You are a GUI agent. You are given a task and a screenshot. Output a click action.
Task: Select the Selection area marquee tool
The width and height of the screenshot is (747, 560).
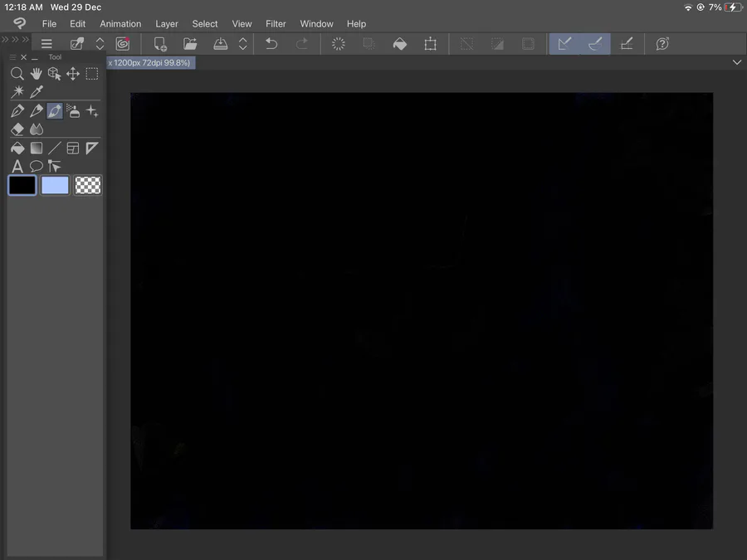(x=91, y=74)
